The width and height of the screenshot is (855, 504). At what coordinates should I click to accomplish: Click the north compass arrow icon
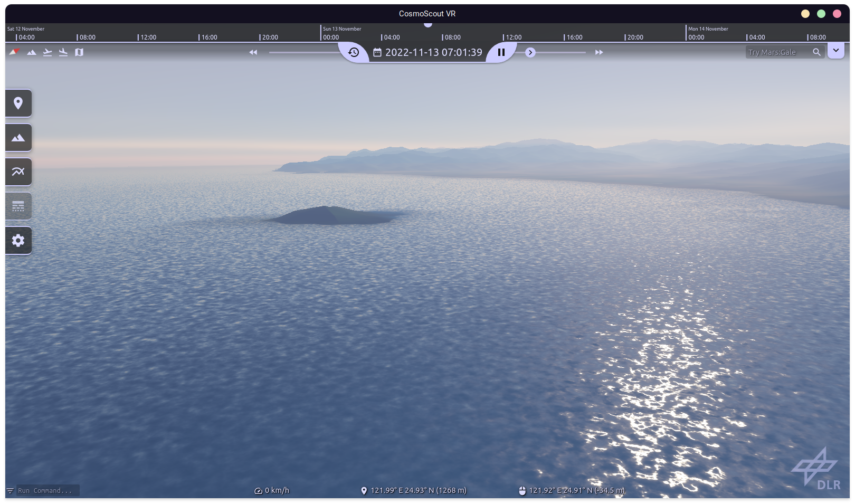pos(15,52)
